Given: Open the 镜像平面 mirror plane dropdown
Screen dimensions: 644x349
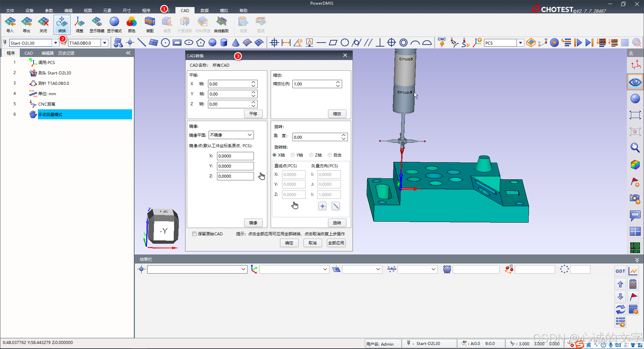Looking at the screenshot, I should point(231,135).
